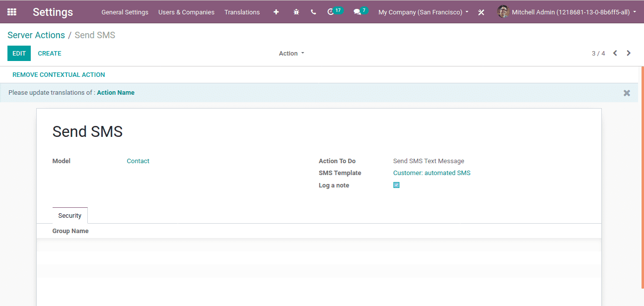Click the plus icon in top navbar
Screen dimensions: 644x306
[x=276, y=12]
